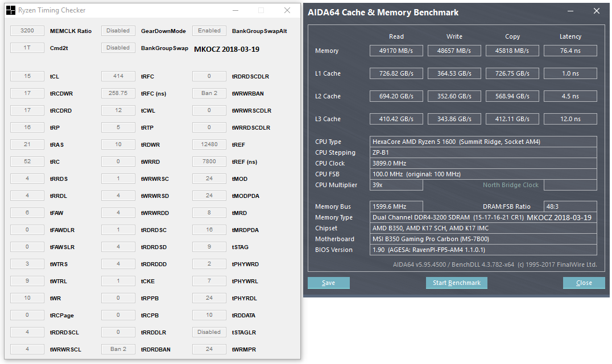Click the tRTP value 5
This screenshot has width=612, height=364.
coord(118,127)
